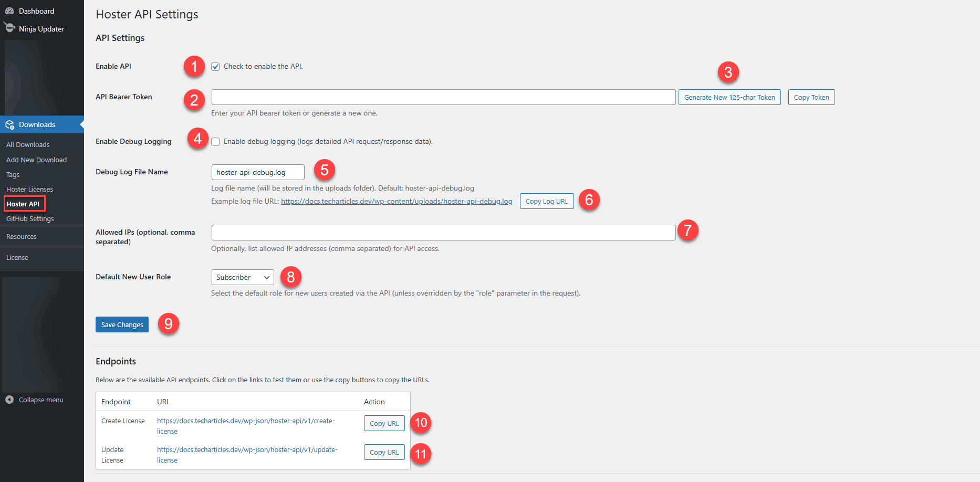Click the Dashboard gauge icon
This screenshot has height=482, width=980.
[9, 11]
